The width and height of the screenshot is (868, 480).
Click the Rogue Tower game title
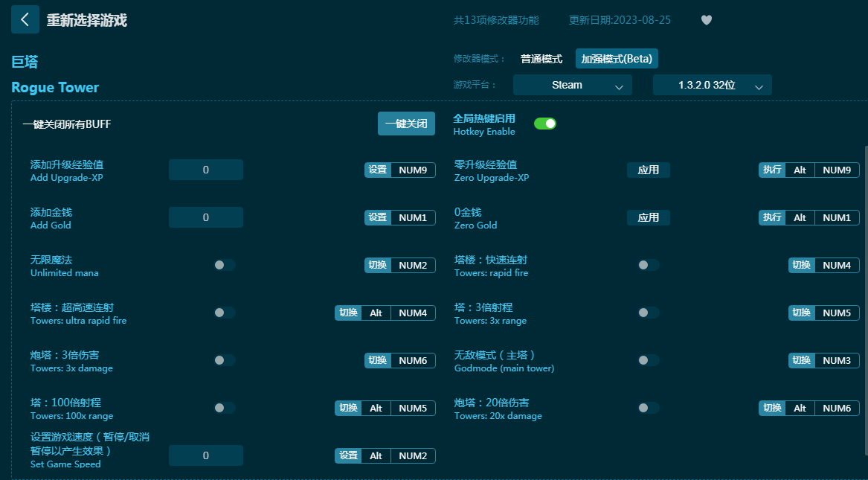55,88
